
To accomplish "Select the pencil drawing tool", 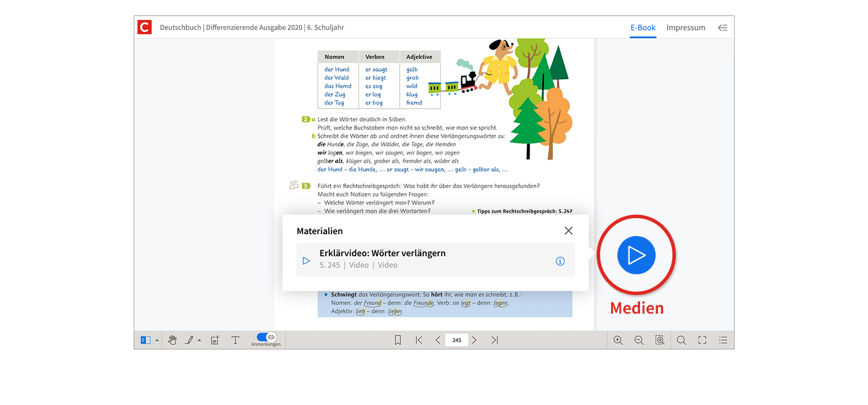I will 189,340.
